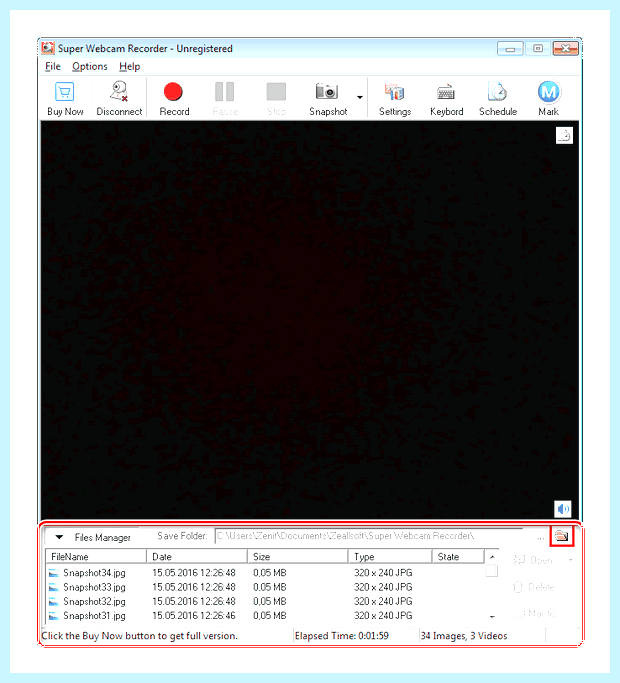Click the file list scrollbar thumb
Image resolution: width=620 pixels, height=683 pixels.
(x=492, y=571)
